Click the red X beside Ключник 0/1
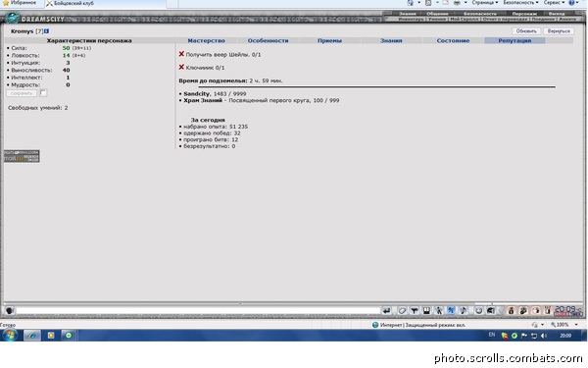This screenshot has height=368, width=588. click(181, 67)
